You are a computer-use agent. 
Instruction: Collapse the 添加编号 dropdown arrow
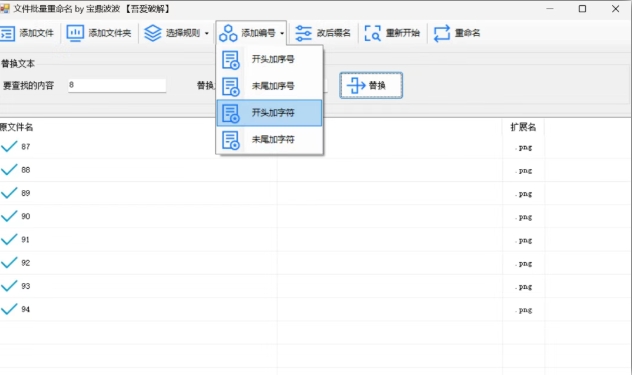(x=282, y=33)
